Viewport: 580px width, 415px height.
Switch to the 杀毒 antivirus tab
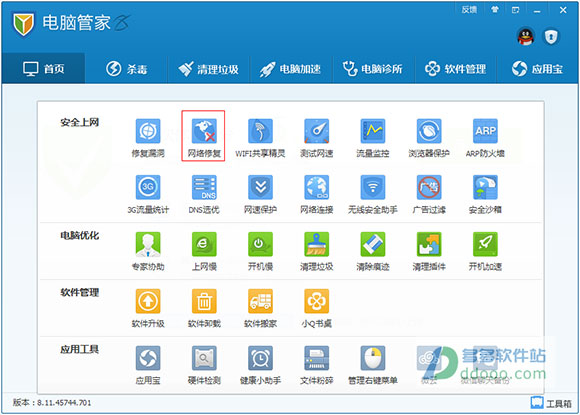point(127,68)
